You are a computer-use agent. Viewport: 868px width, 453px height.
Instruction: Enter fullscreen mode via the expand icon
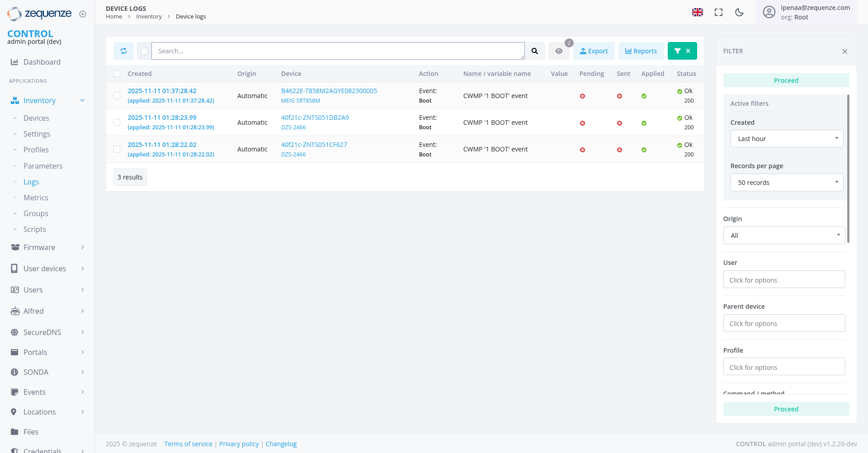point(718,12)
